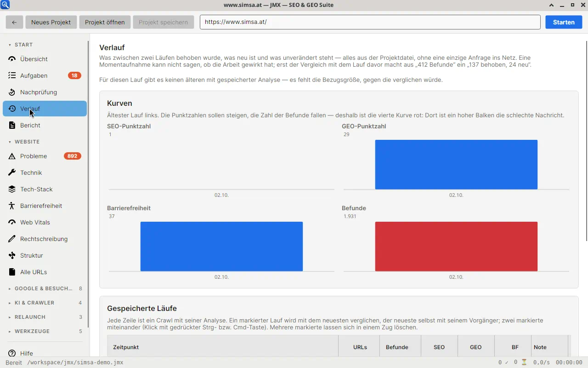Click the URLs column header
Screen dimensions: 588x368
point(360,347)
